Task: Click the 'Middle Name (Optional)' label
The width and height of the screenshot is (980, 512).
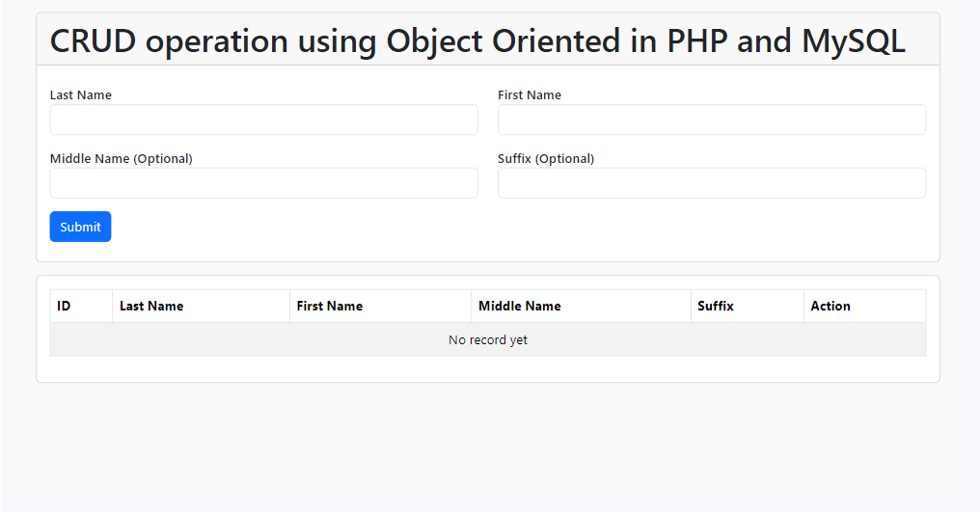Action: tap(122, 159)
